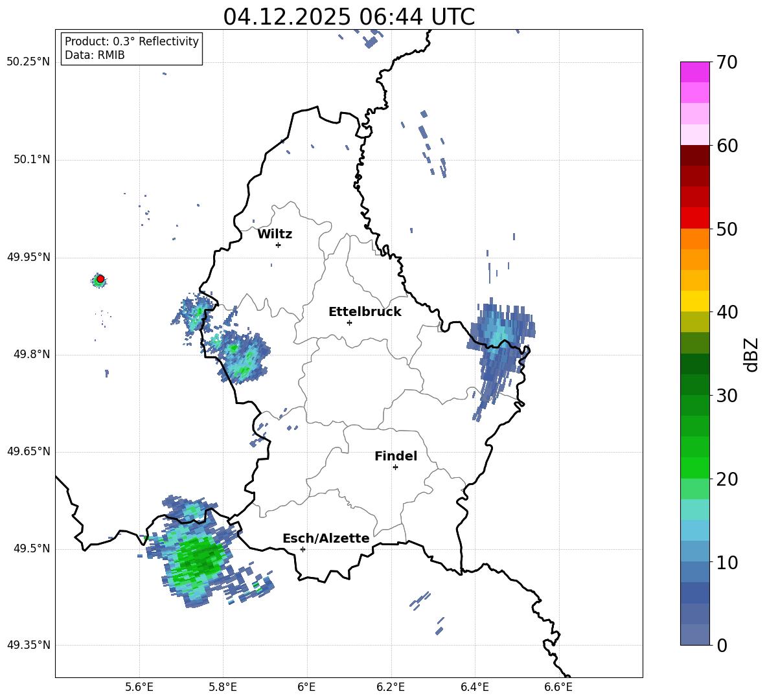Select the Findel station label
767x700 pixels.
[x=396, y=456]
